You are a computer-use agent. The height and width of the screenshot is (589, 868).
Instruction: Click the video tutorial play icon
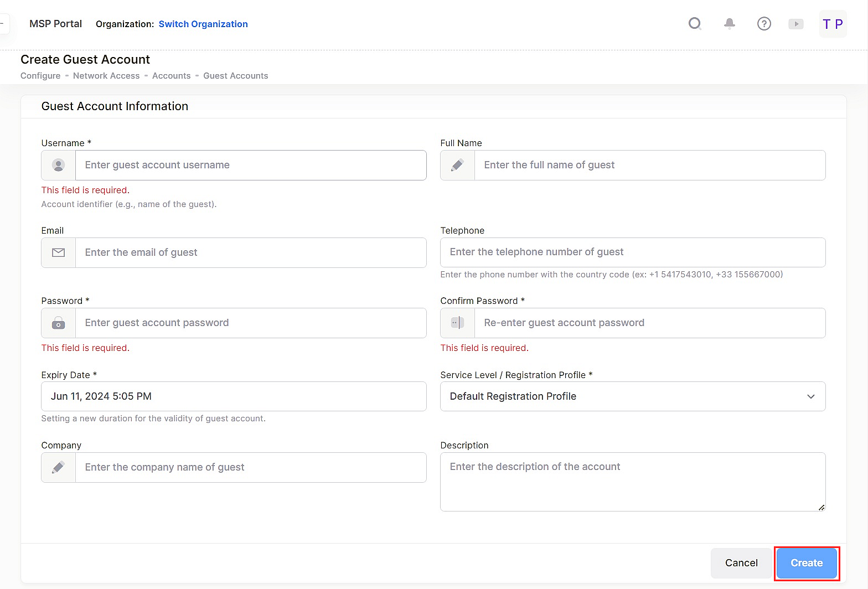coord(795,24)
